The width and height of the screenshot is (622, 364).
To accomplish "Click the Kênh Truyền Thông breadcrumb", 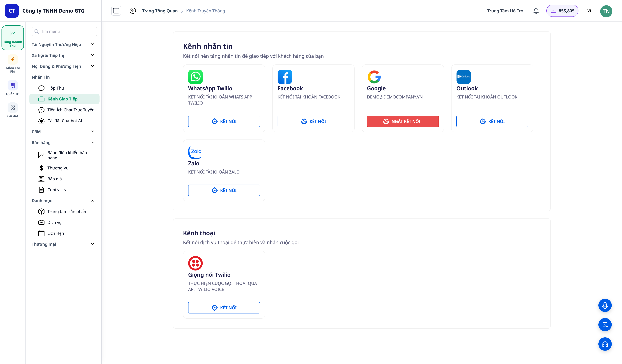I will point(205,11).
